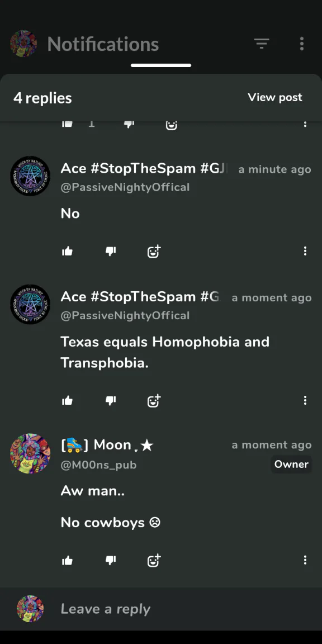Image resolution: width=322 pixels, height=644 pixels.
Task: Add emoji reaction to "No cowboys" reply
Action: click(154, 560)
